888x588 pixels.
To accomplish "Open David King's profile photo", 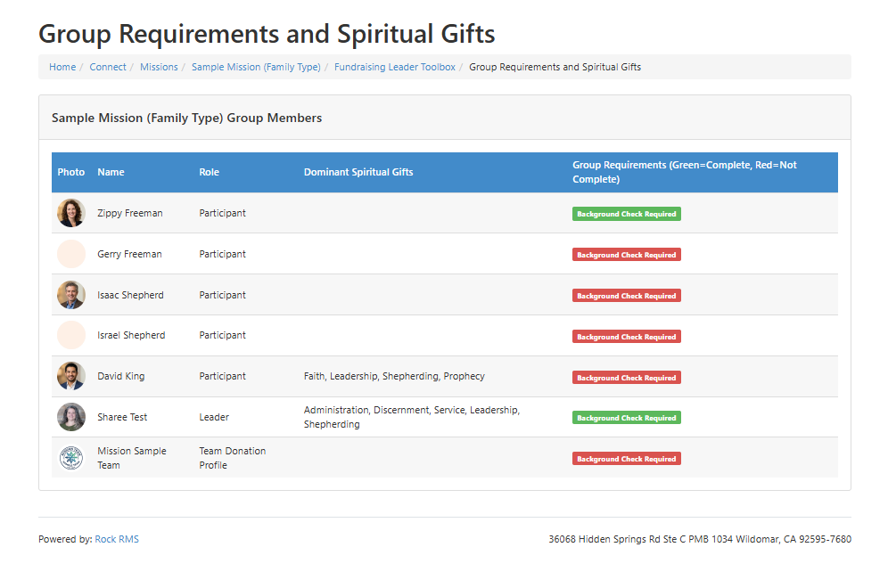I will [71, 376].
